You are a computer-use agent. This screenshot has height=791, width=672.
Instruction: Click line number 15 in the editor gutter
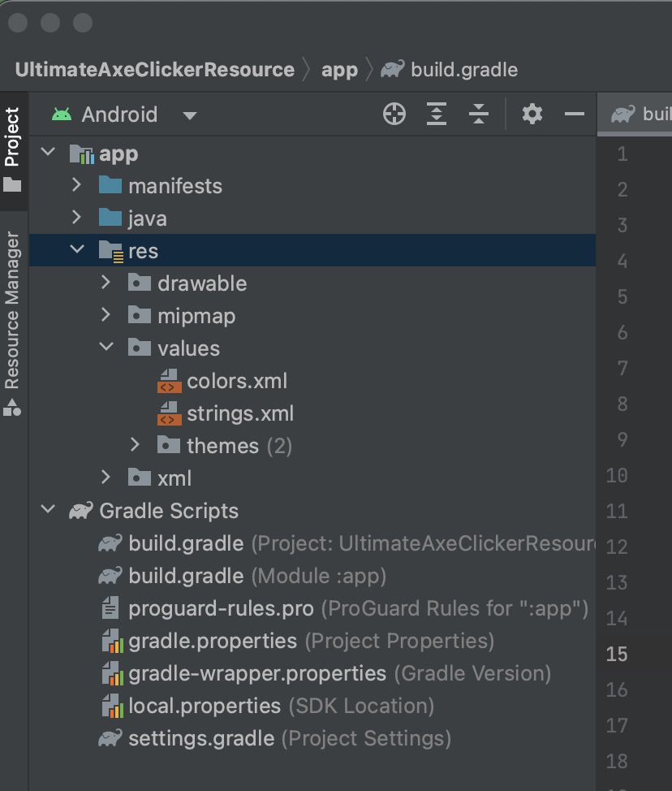click(617, 655)
